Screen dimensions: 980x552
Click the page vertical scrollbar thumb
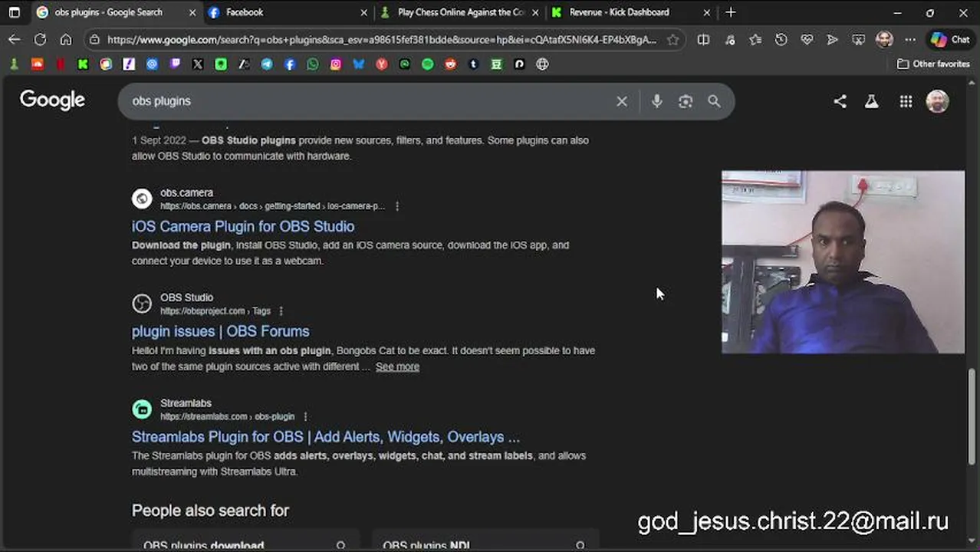973,416
